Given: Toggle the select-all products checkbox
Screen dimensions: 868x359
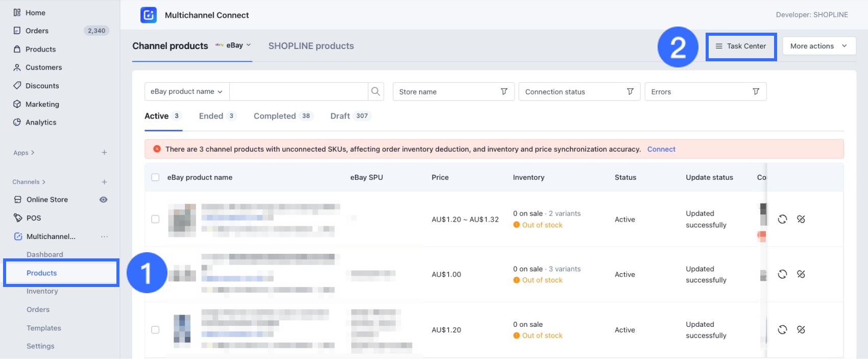Looking at the screenshot, I should 155,177.
